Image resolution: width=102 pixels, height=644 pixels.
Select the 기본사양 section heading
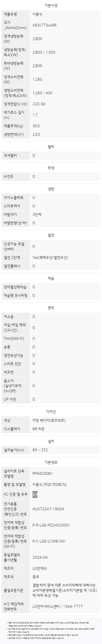pyautogui.click(x=51, y=6)
